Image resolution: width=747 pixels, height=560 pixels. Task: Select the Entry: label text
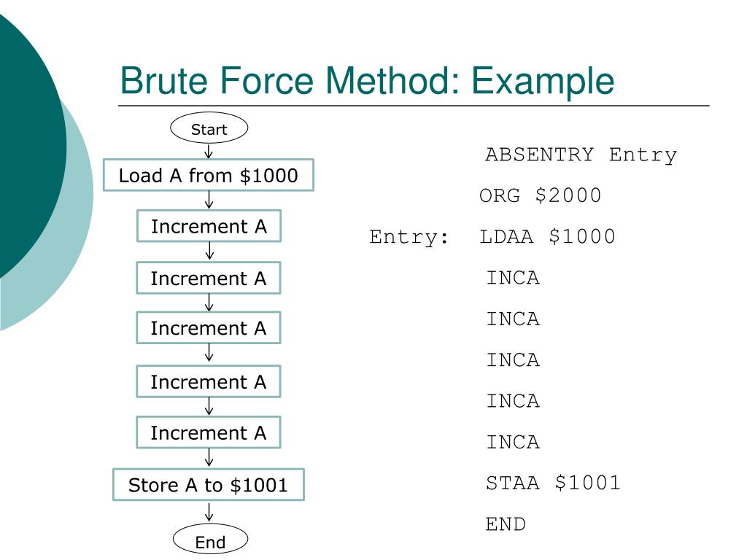[x=409, y=237]
